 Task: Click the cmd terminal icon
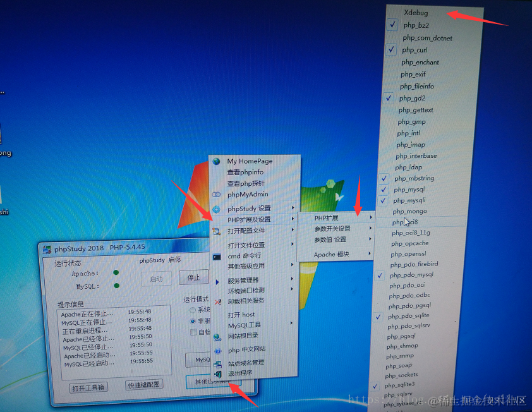(x=217, y=257)
